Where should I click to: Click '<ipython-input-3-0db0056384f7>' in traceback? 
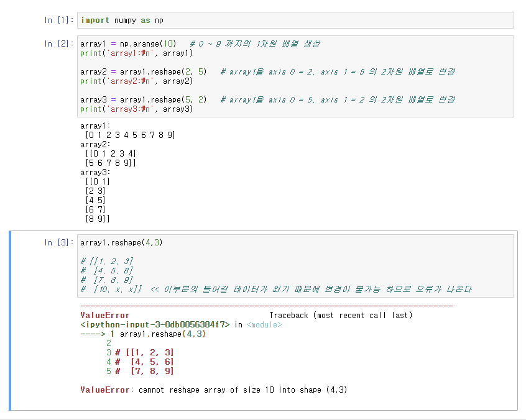[x=155, y=325]
